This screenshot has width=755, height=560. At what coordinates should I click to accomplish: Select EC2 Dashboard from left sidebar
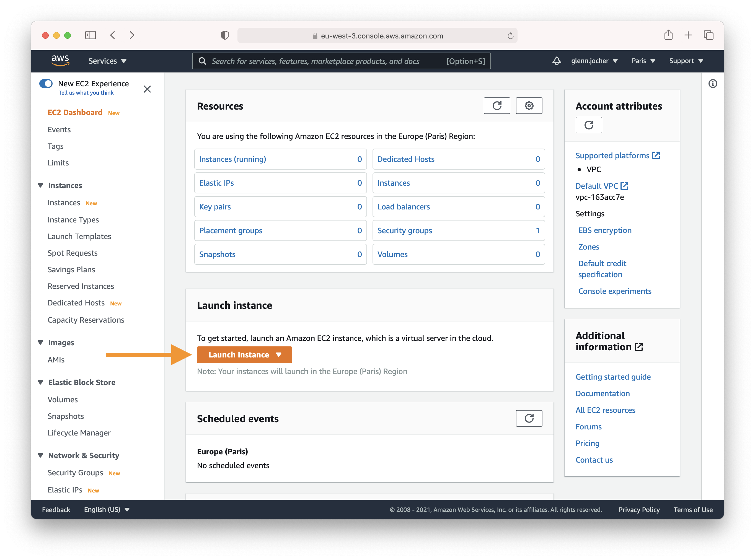pos(75,112)
